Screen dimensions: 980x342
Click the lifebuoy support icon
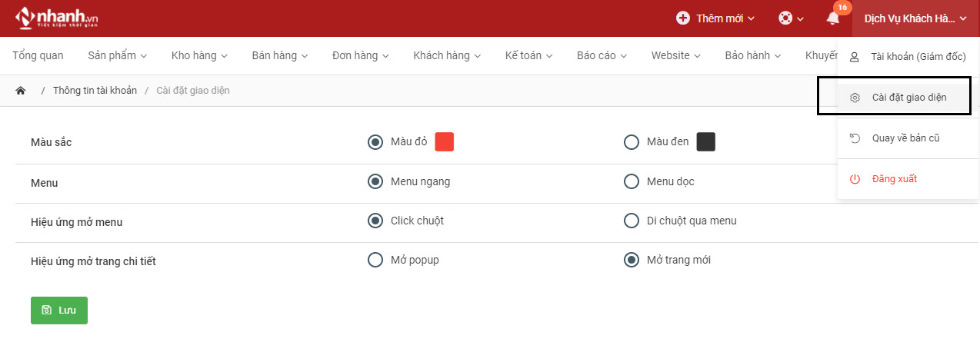(x=785, y=18)
